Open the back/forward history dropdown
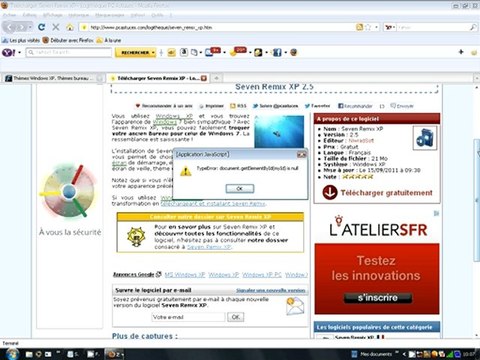 [x=30, y=27]
